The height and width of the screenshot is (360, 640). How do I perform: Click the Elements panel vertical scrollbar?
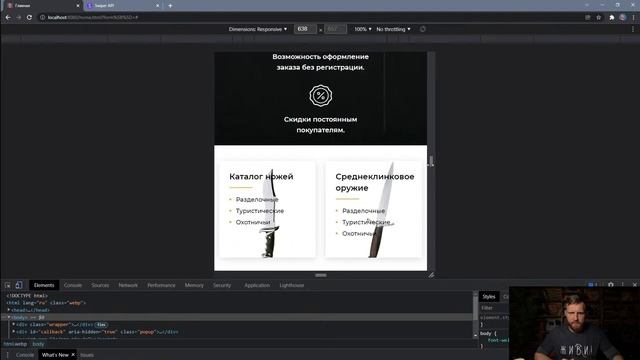click(x=476, y=314)
